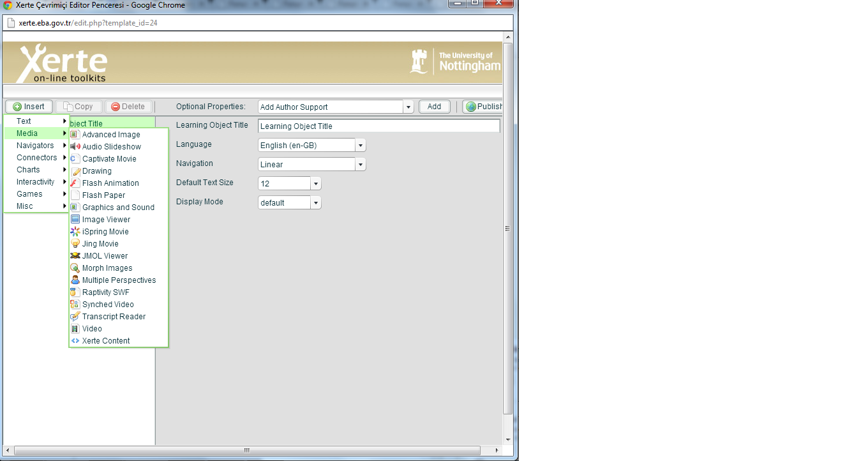Click the Graphics and Sound icon

pos(75,208)
